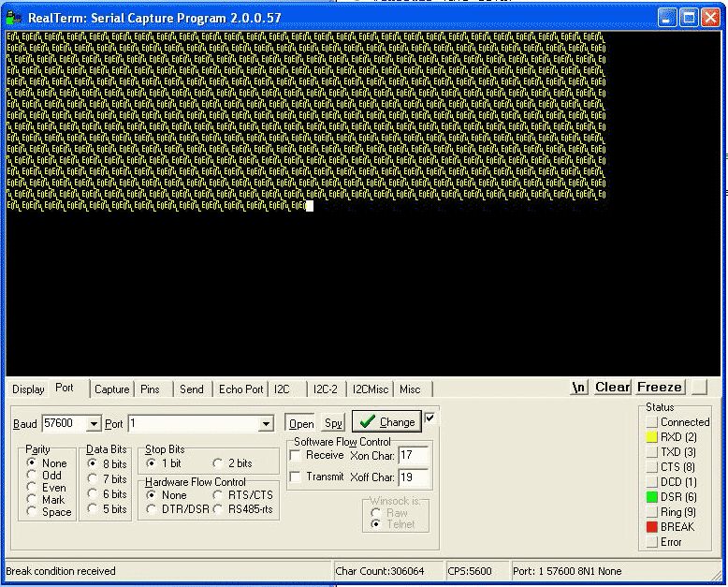The height and width of the screenshot is (587, 728).
Task: Toggle the Open port button
Action: tap(301, 423)
